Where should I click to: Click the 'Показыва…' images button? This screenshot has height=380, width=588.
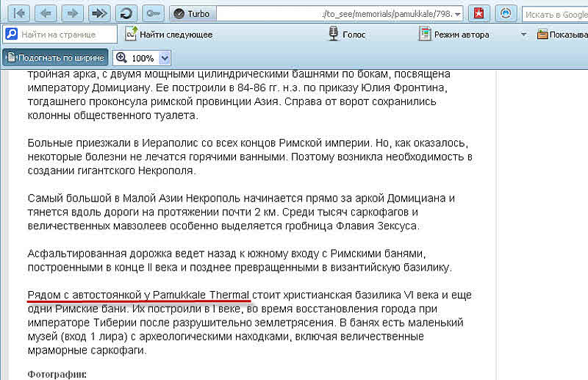click(562, 34)
